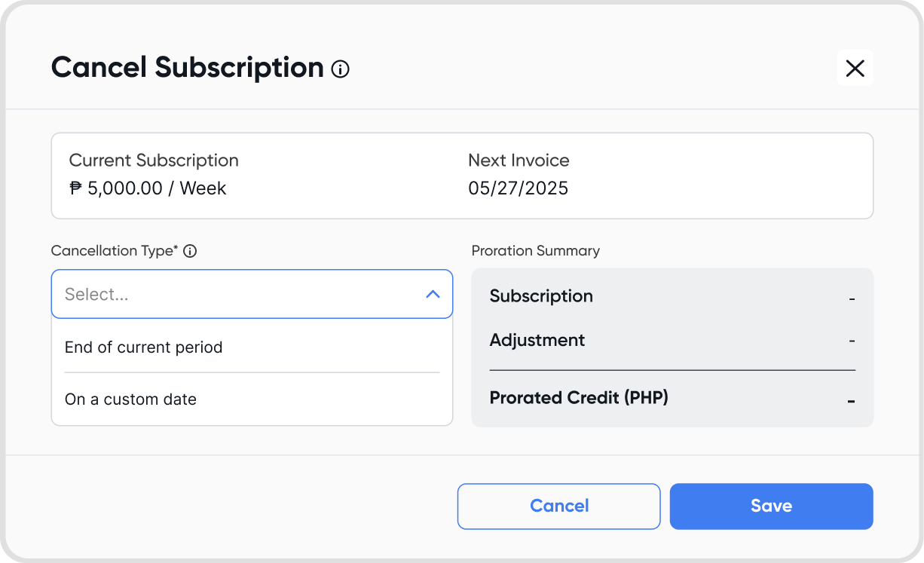The height and width of the screenshot is (563, 924).
Task: Click the Proration Summary heading
Action: click(536, 251)
